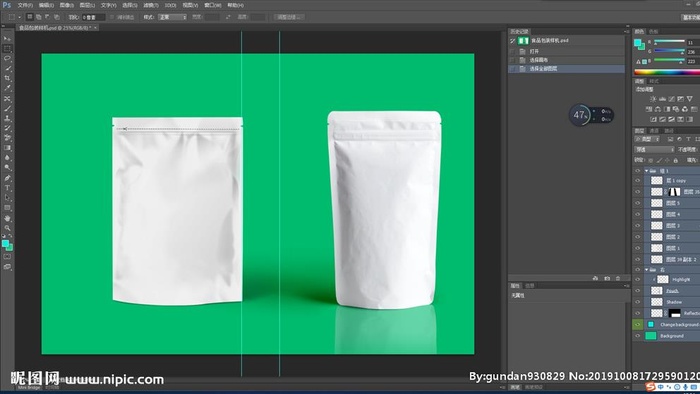Select the Blur tool
The height and width of the screenshot is (394, 700).
(7, 158)
